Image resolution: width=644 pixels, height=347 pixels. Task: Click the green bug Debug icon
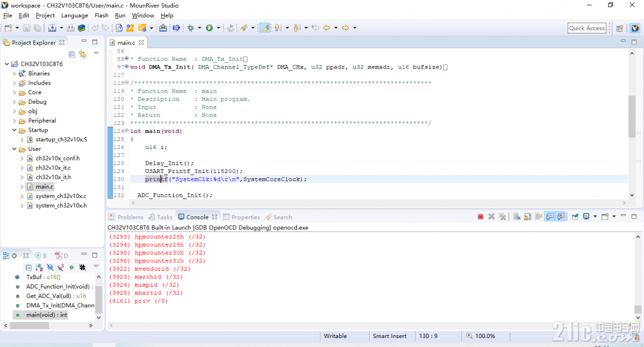[191, 28]
